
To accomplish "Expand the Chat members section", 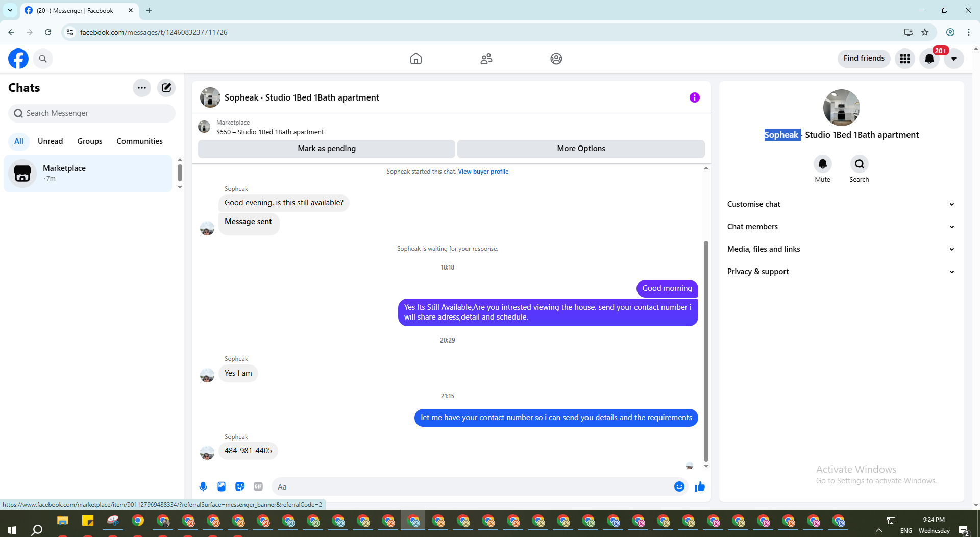I will [x=841, y=227].
